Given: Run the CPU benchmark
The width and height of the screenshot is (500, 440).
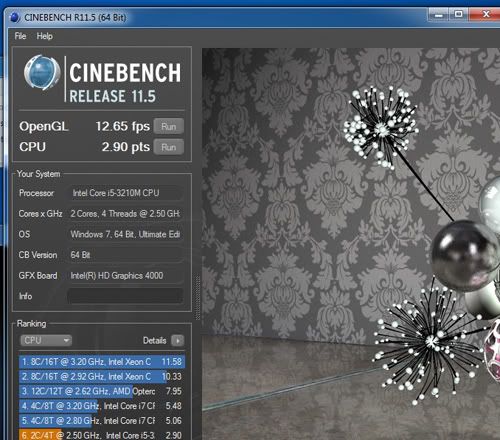Looking at the screenshot, I should pyautogui.click(x=169, y=147).
